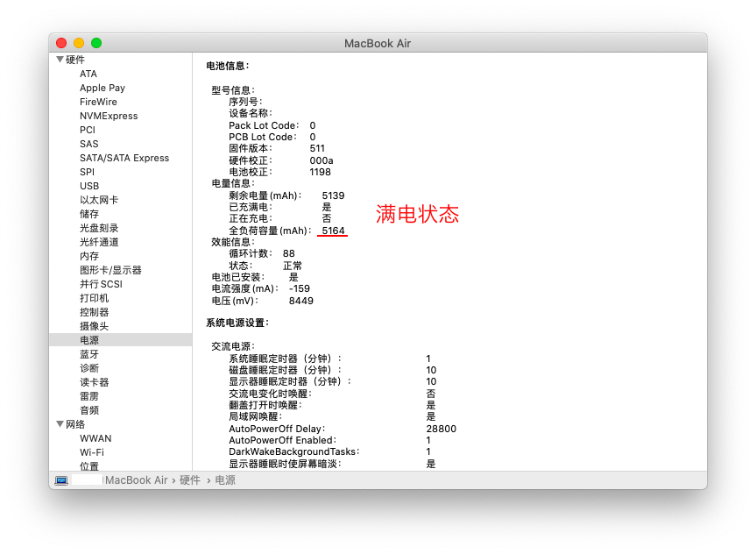Click the 型号信息 model information label
This screenshot has height=554, width=756.
[x=233, y=90]
